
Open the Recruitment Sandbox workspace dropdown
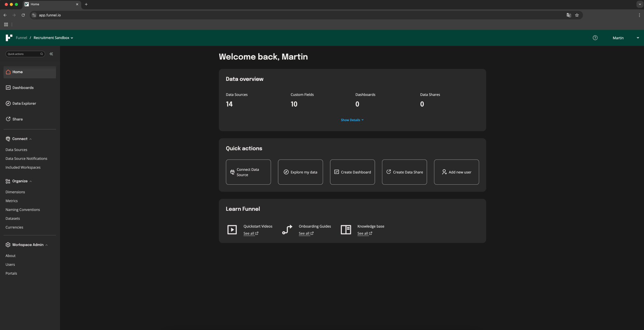(53, 38)
